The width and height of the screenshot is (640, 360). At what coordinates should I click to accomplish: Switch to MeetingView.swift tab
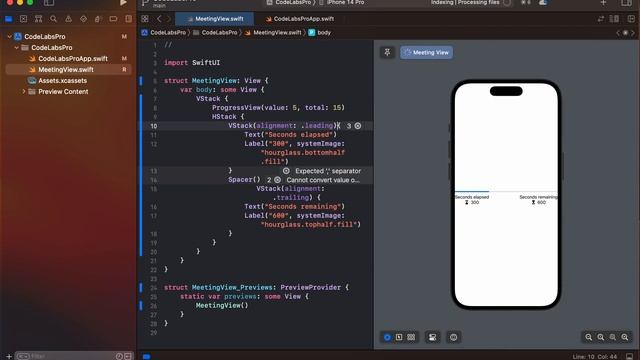215,19
